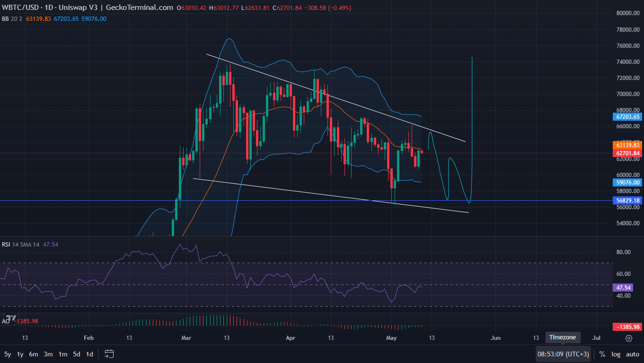Viewport: 644px width, 363px height.
Task: Set range to 1m
Action: (x=63, y=354)
